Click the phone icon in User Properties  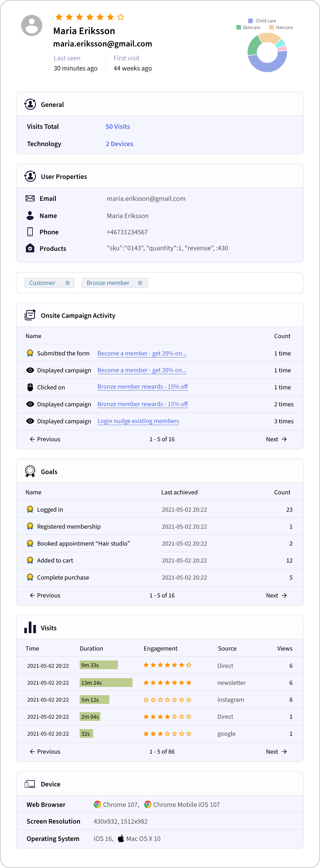click(30, 232)
